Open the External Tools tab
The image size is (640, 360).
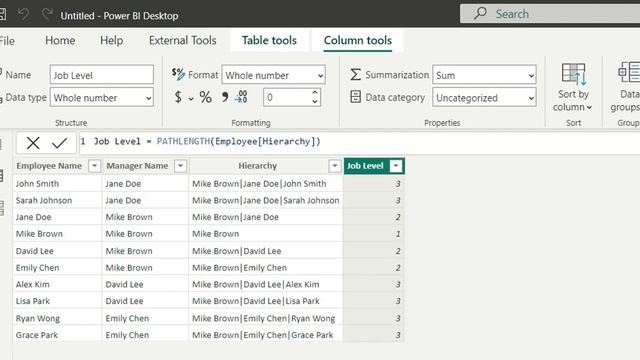(x=182, y=40)
